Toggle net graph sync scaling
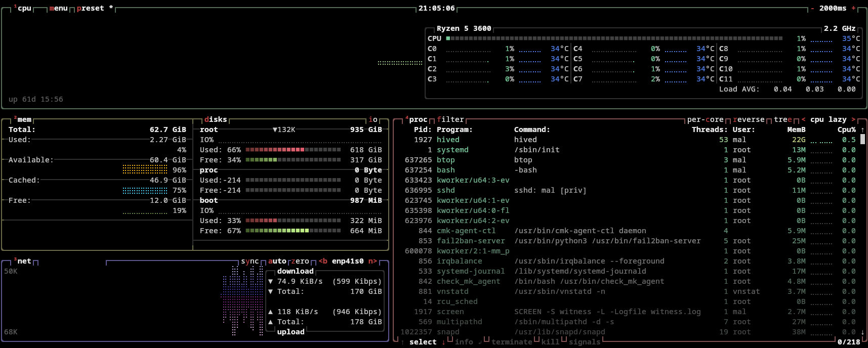This screenshot has height=348, width=868. pos(250,262)
